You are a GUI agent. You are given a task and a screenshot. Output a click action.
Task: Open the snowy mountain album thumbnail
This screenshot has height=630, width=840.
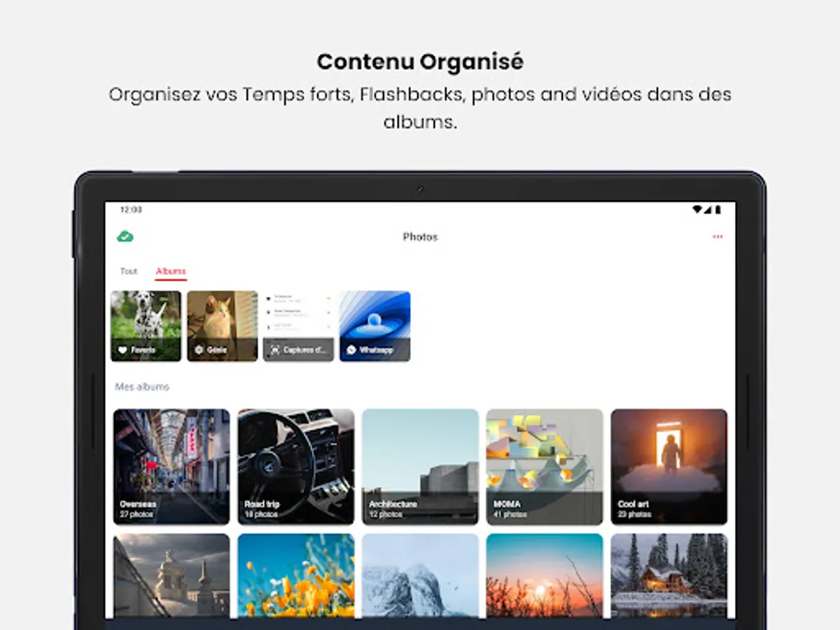(x=421, y=575)
